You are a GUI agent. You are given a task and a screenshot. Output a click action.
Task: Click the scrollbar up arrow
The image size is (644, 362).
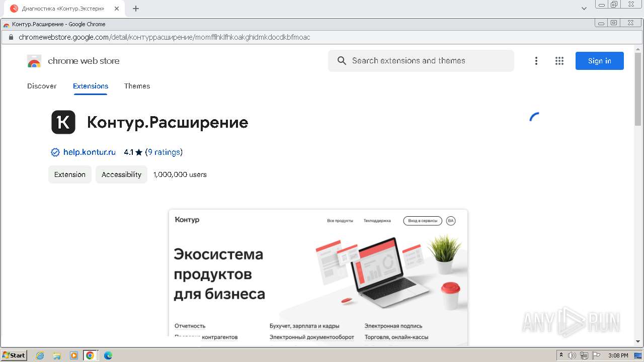[638, 49]
